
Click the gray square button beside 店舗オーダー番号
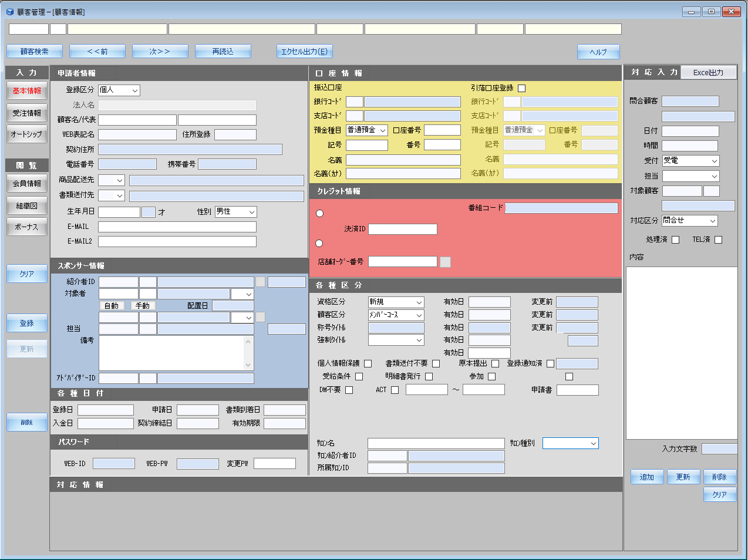[445, 262]
